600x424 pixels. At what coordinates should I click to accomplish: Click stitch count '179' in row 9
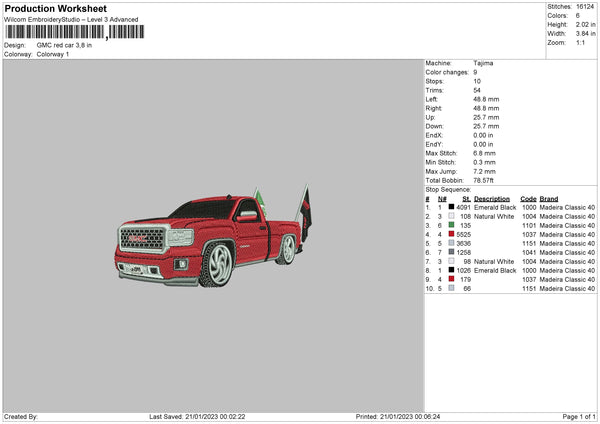466,280
